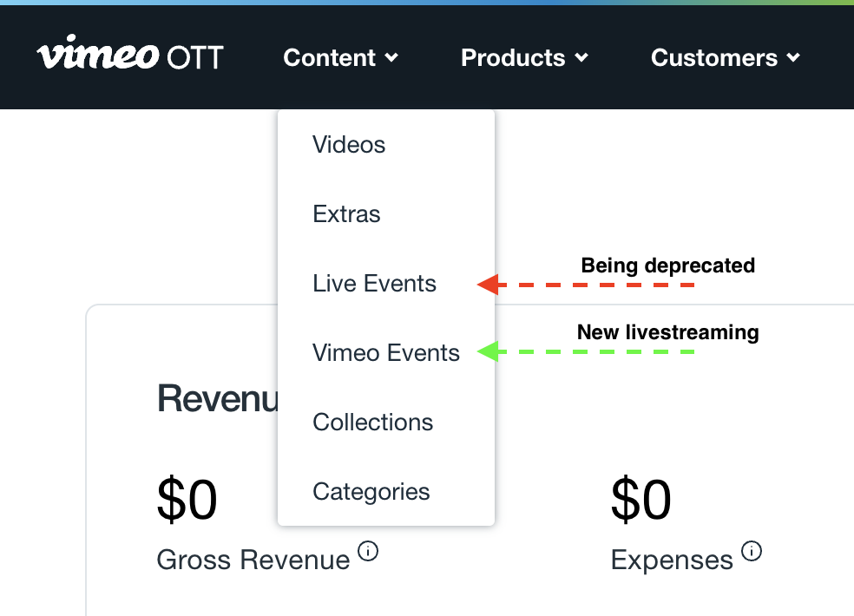Click the Gross Revenue info icon
The height and width of the screenshot is (616, 854).
click(368, 551)
